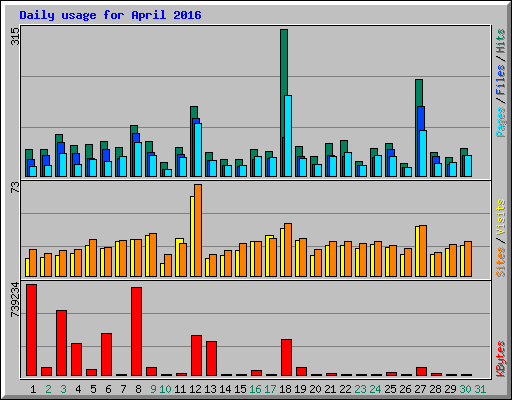Click day label '22' on x-axis

pos(345,389)
